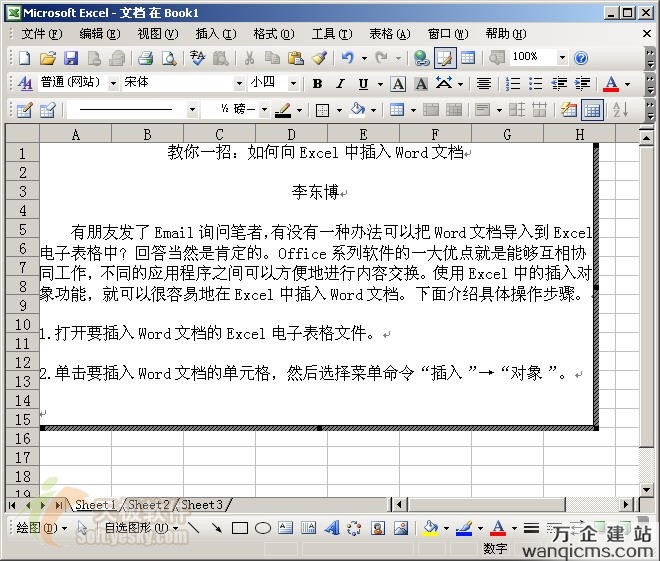660x561 pixels.
Task: Run the spelling and grammar check icon
Action: [197, 58]
